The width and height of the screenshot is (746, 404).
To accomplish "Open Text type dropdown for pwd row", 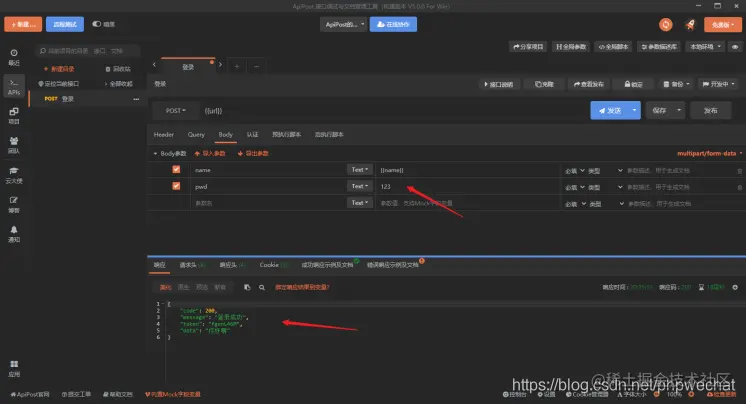I will 359,186.
